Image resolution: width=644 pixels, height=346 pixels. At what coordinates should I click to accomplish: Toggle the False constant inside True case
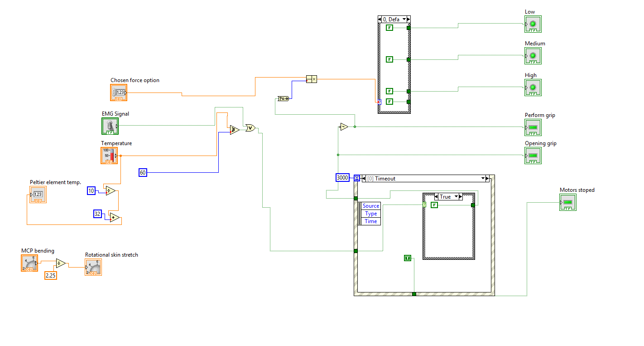(434, 205)
